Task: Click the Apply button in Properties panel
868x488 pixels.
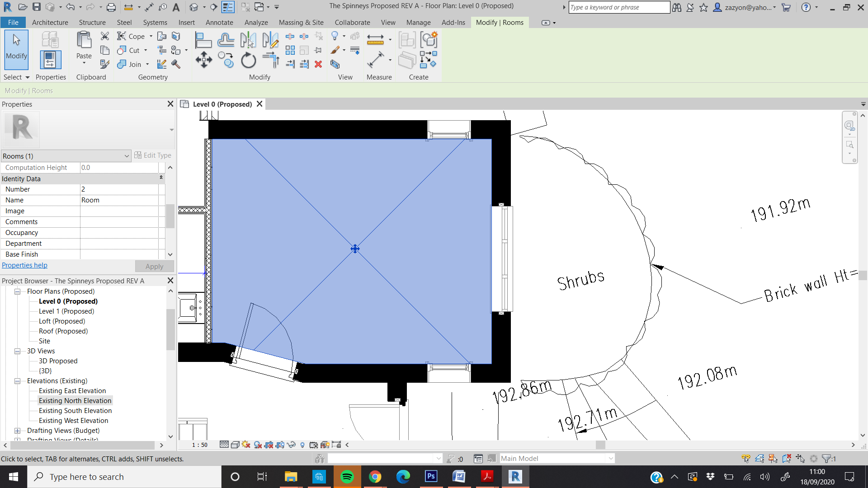Action: (x=154, y=266)
